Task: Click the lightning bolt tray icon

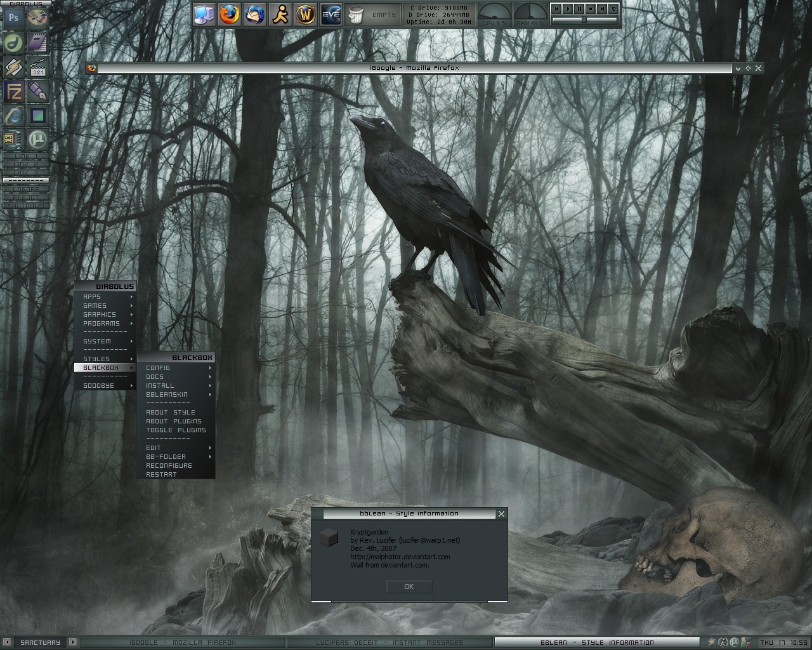Action: point(712,642)
